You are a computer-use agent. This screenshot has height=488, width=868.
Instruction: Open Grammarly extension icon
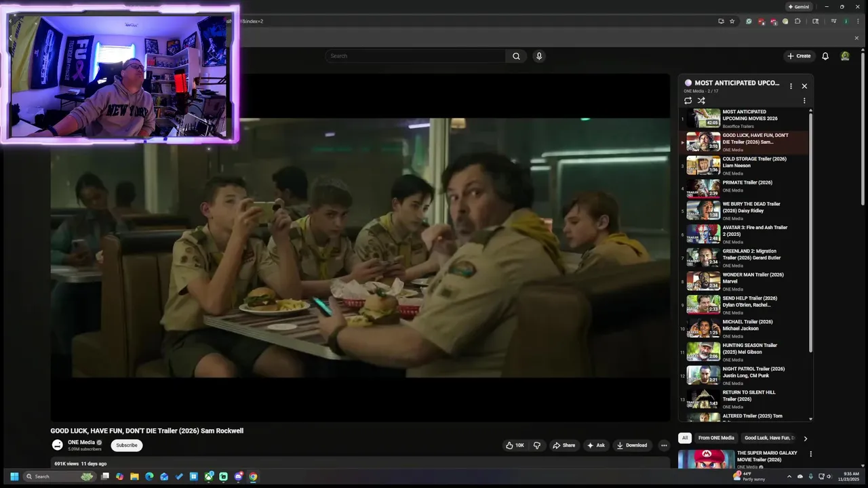[749, 21]
